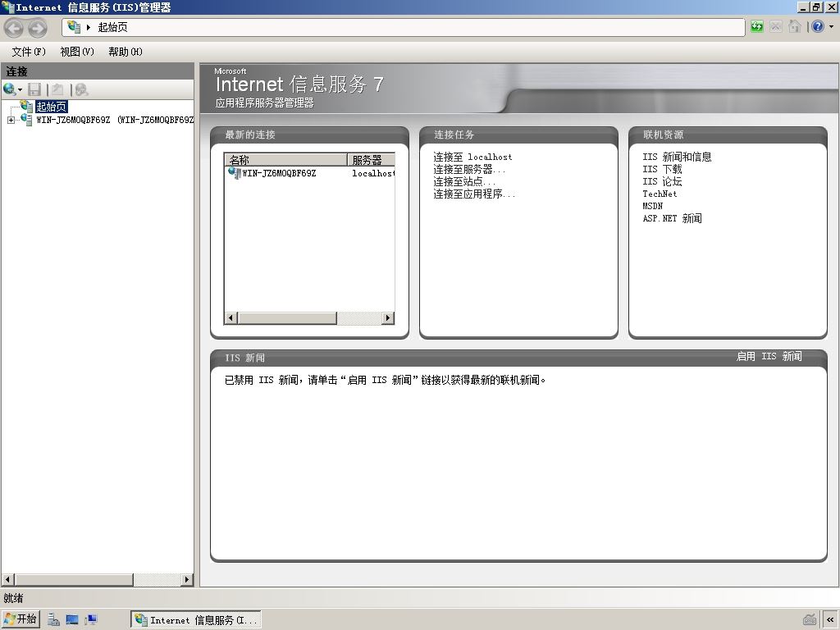The width and height of the screenshot is (840, 630).
Task: Click 连接至站点... link
Action: point(464,181)
